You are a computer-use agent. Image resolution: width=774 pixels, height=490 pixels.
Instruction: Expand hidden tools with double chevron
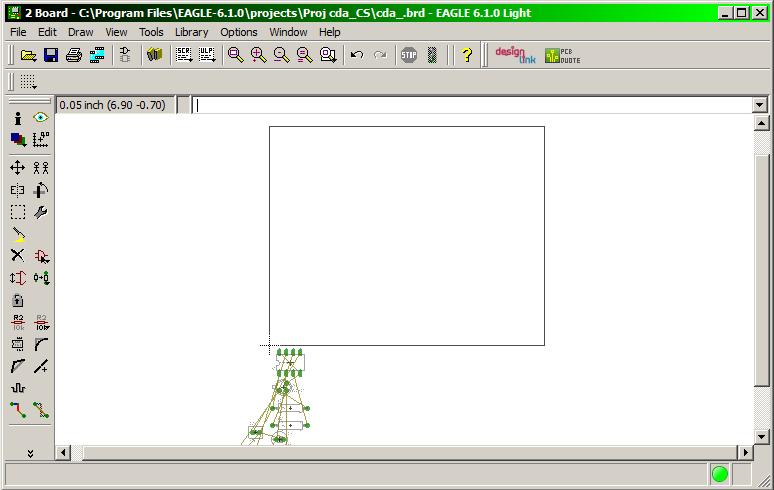tap(30, 453)
